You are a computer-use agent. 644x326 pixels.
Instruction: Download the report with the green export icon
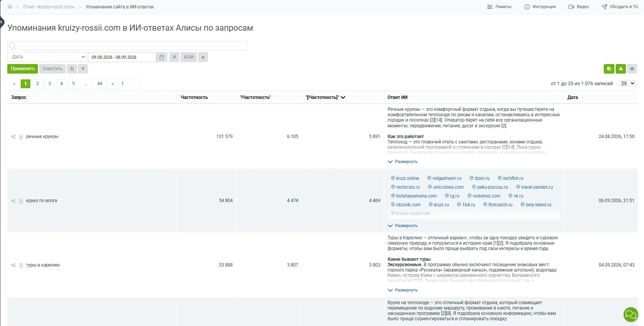(621, 69)
